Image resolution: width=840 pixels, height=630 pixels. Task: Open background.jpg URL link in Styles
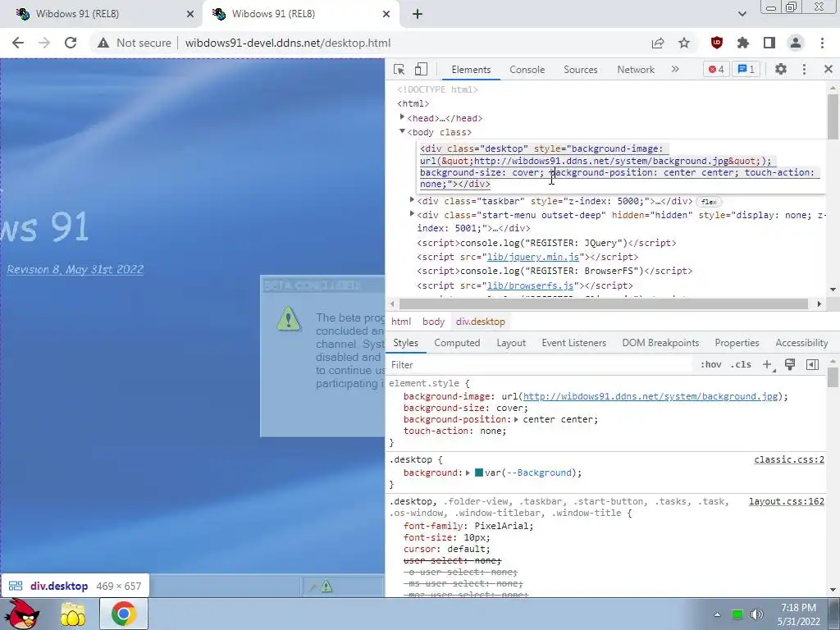[x=651, y=396]
